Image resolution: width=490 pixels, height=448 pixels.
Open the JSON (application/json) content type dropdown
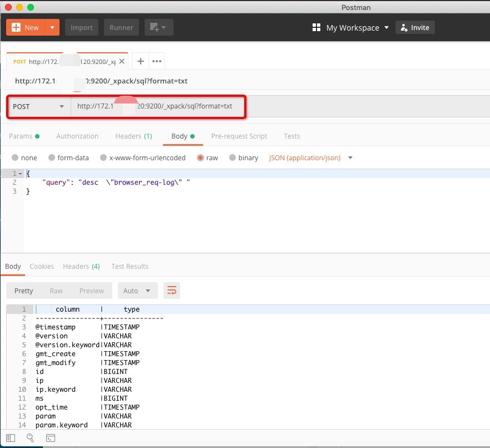310,158
